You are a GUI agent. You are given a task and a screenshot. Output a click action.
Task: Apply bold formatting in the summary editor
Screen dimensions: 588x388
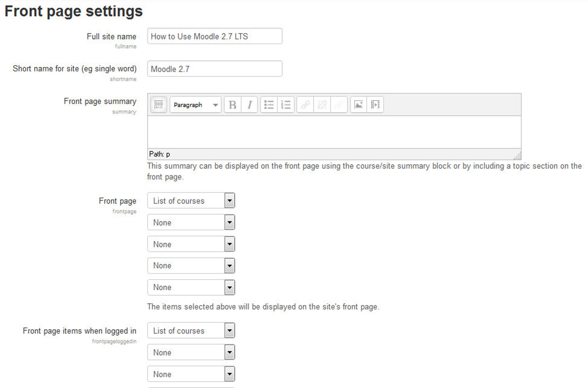click(232, 105)
